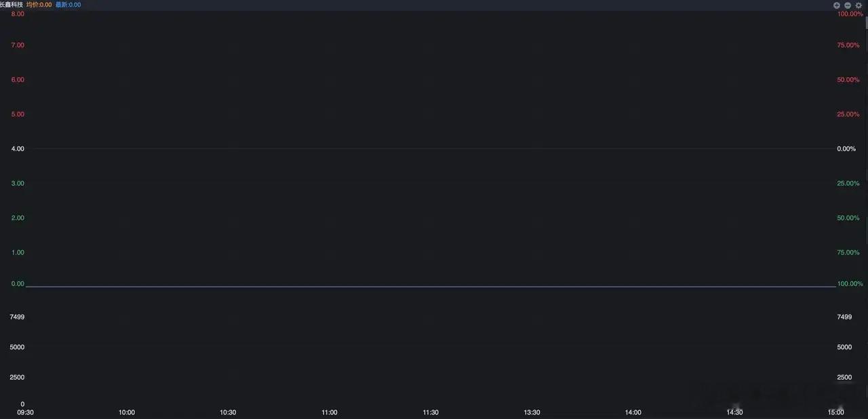
Task: Select the 14:00 time axis marker
Action: 633,412
